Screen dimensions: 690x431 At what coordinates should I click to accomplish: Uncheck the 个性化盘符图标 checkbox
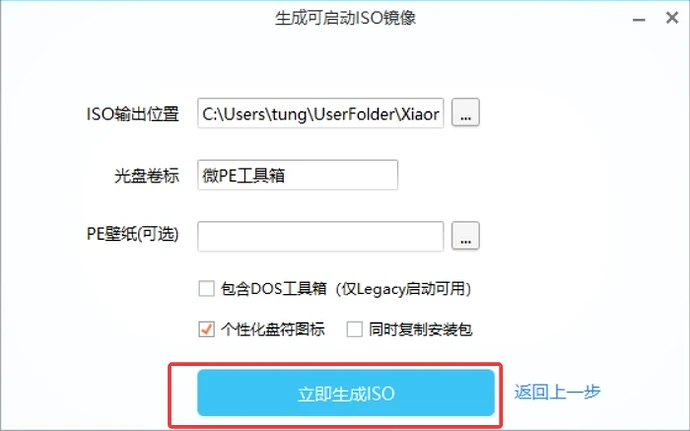click(206, 329)
